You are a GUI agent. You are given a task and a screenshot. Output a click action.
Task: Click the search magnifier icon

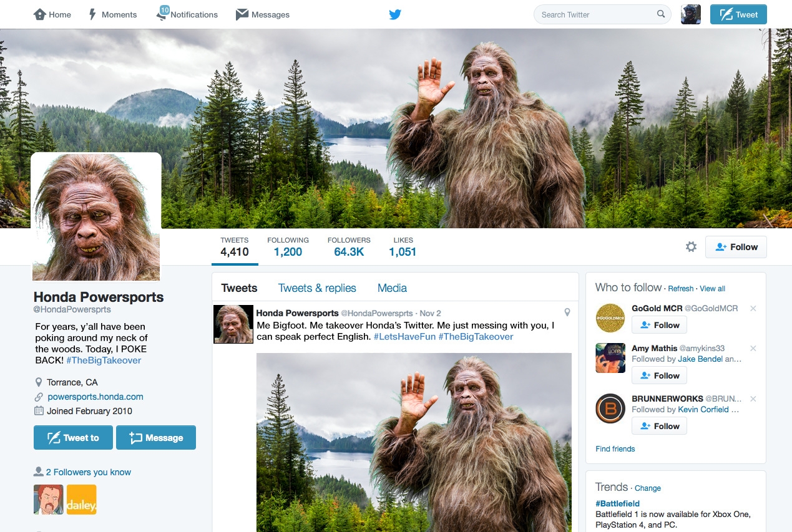(x=661, y=14)
